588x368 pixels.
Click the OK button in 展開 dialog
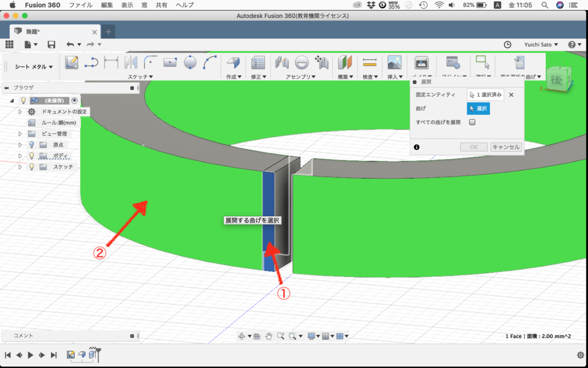tap(474, 147)
